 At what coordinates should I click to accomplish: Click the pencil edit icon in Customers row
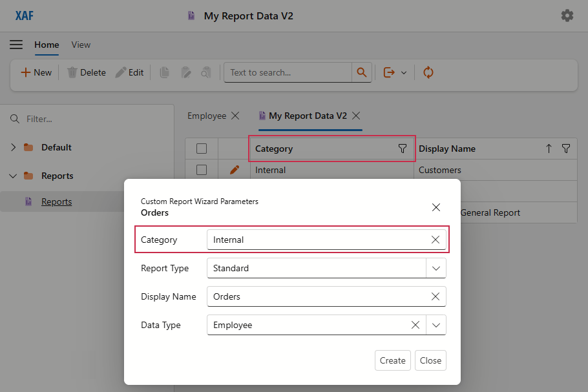point(235,170)
